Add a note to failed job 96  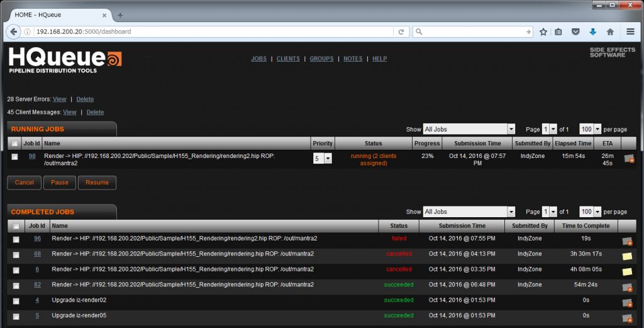click(627, 241)
